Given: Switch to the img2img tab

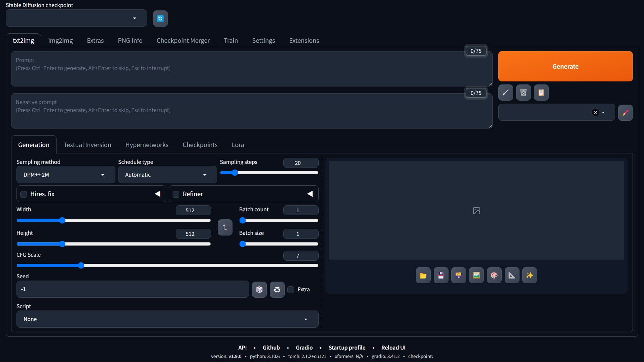Looking at the screenshot, I should pyautogui.click(x=61, y=40).
